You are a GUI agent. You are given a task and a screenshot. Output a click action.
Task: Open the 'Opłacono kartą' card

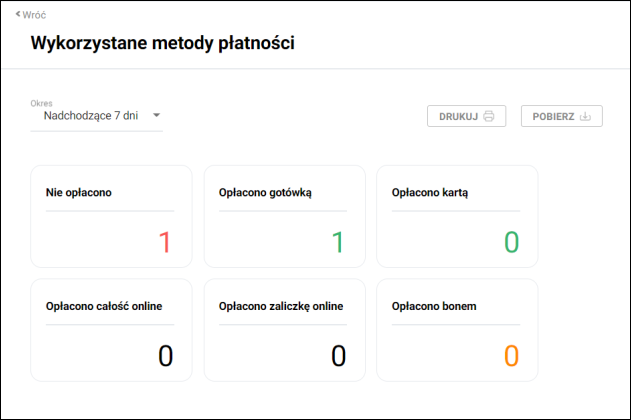tap(456, 216)
